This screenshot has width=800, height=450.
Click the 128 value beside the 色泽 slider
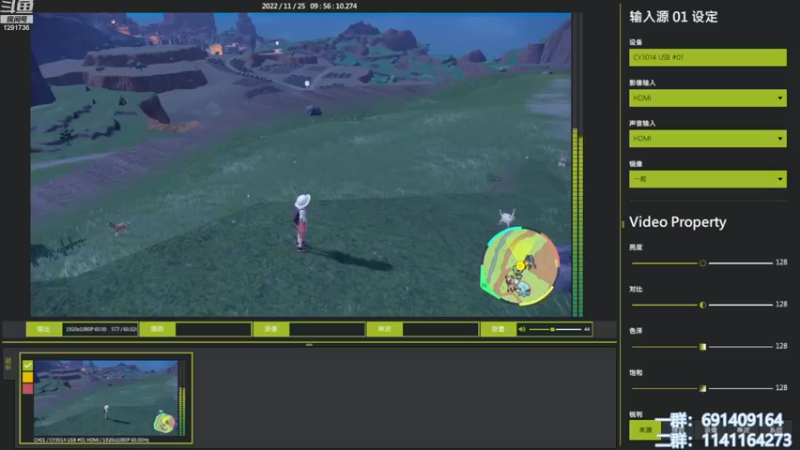[781, 346]
